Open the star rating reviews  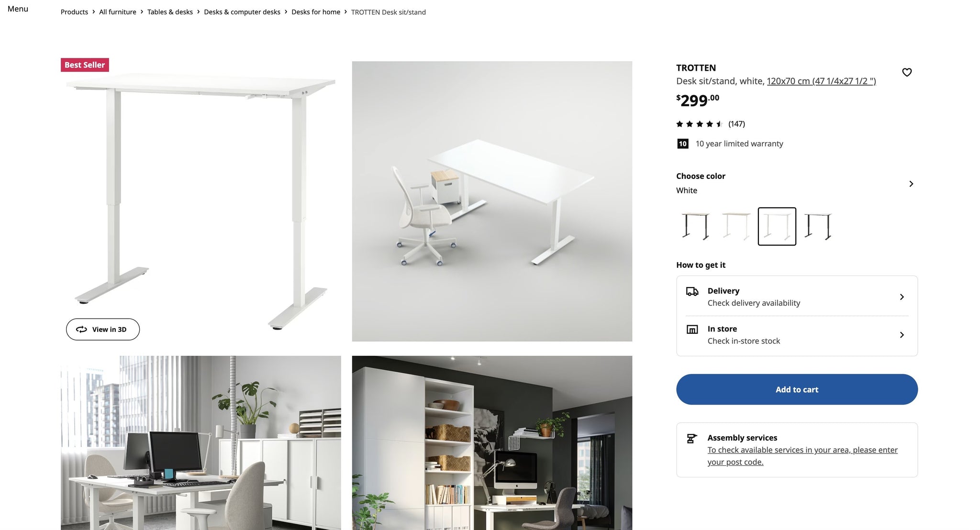coord(711,124)
